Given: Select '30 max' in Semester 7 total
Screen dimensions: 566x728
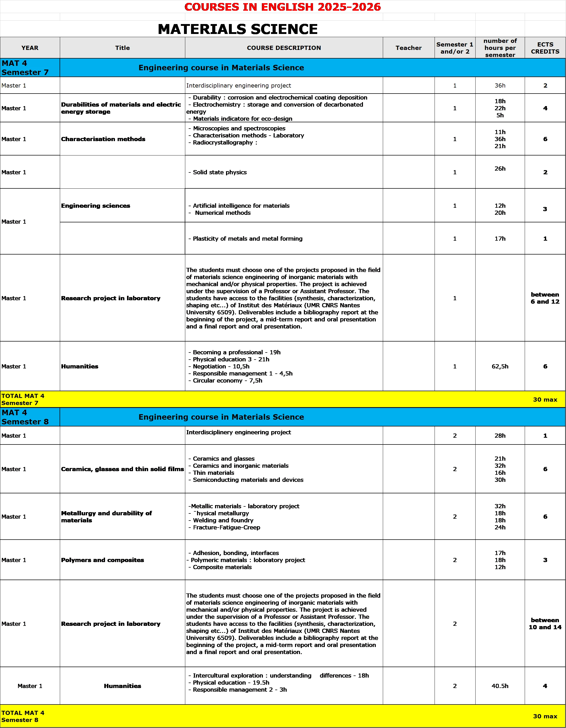Looking at the screenshot, I should [545, 399].
